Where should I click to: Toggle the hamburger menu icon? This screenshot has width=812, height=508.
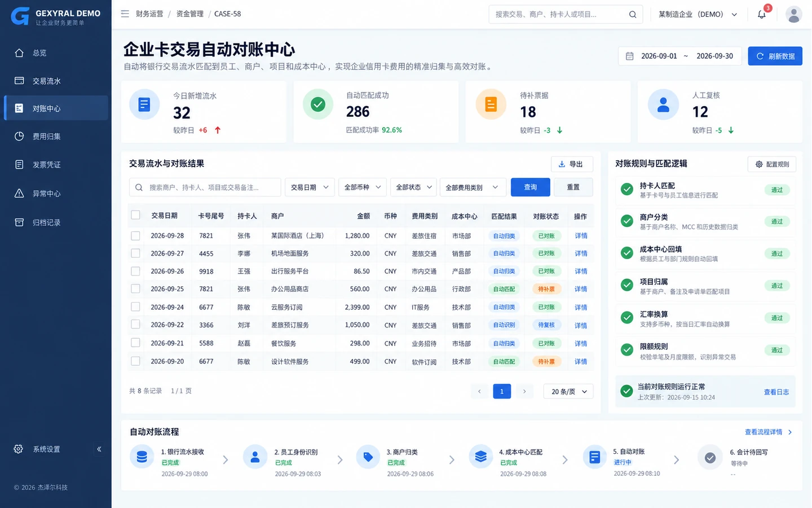pyautogui.click(x=125, y=14)
